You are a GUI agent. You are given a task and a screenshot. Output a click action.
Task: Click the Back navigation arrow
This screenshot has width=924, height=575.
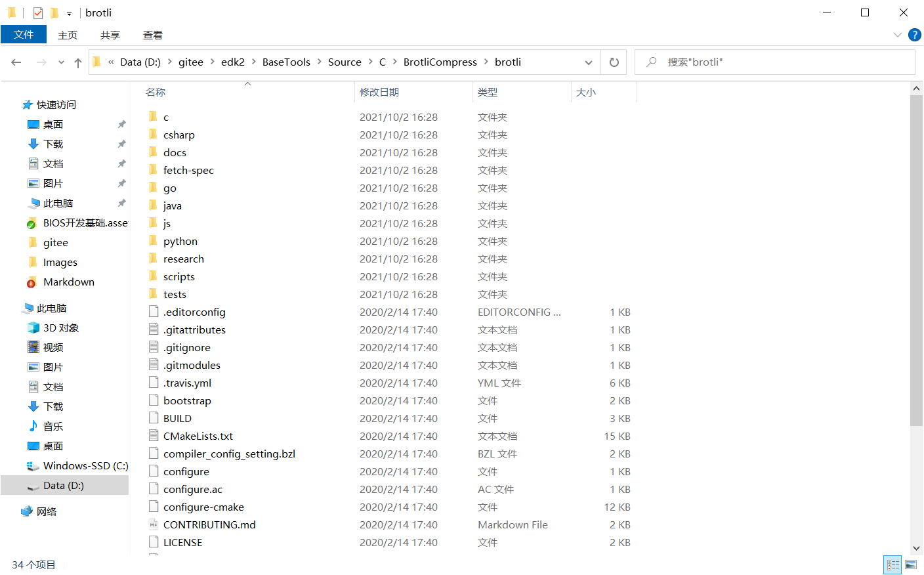16,62
